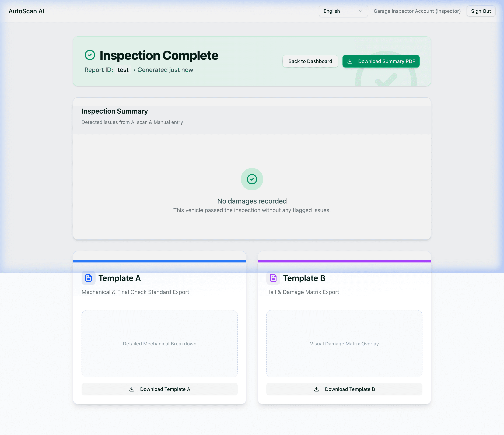Screen dimensions: 504x435
Task: Click green check icon beside Inspection Complete
Action: point(90,55)
